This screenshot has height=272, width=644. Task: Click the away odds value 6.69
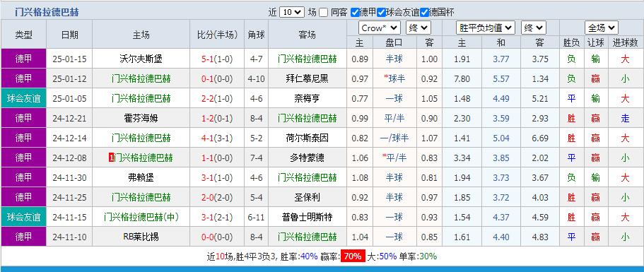point(540,138)
